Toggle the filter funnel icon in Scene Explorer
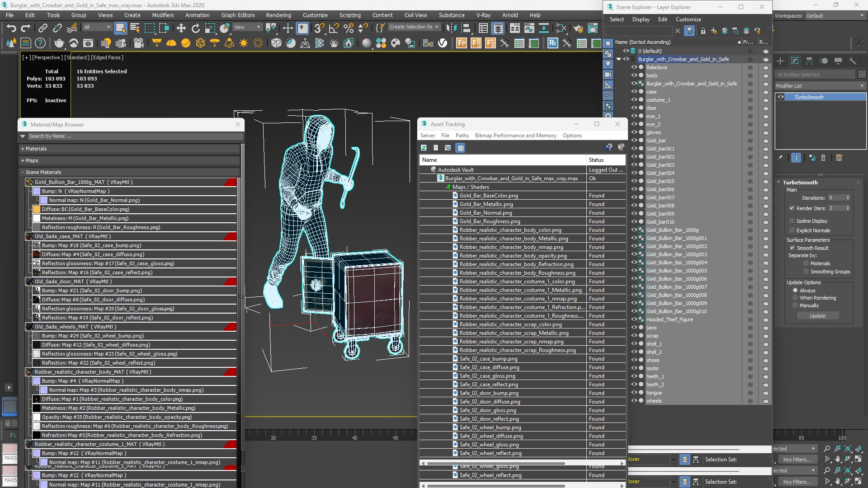Screen dimensions: 868x488 [689, 31]
